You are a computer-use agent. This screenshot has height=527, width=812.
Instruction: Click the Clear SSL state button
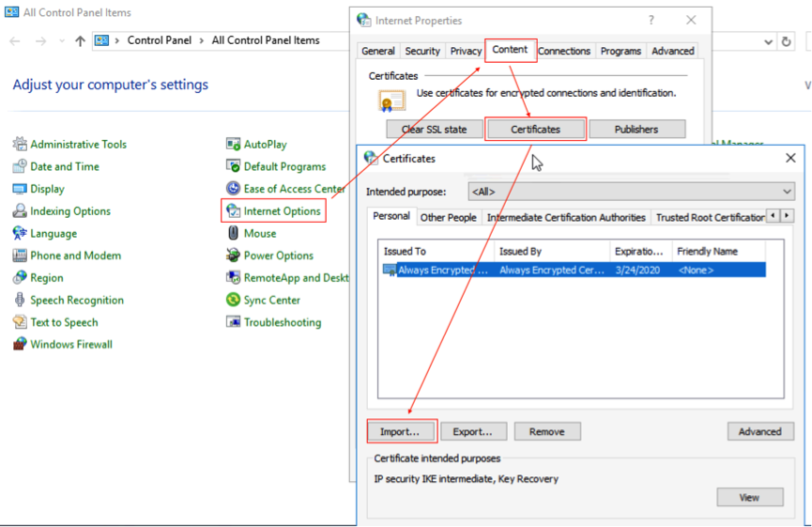[x=433, y=130]
